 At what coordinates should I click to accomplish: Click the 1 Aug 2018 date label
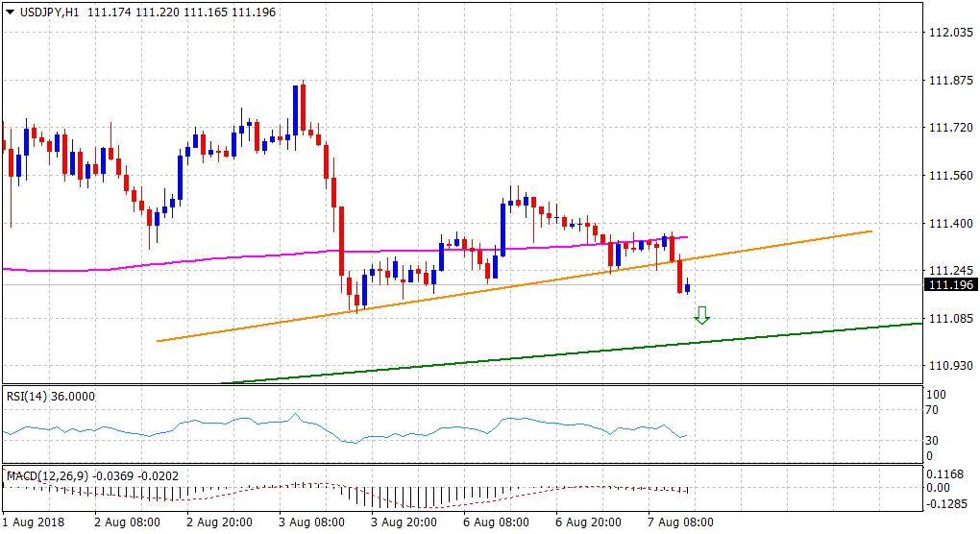35,522
